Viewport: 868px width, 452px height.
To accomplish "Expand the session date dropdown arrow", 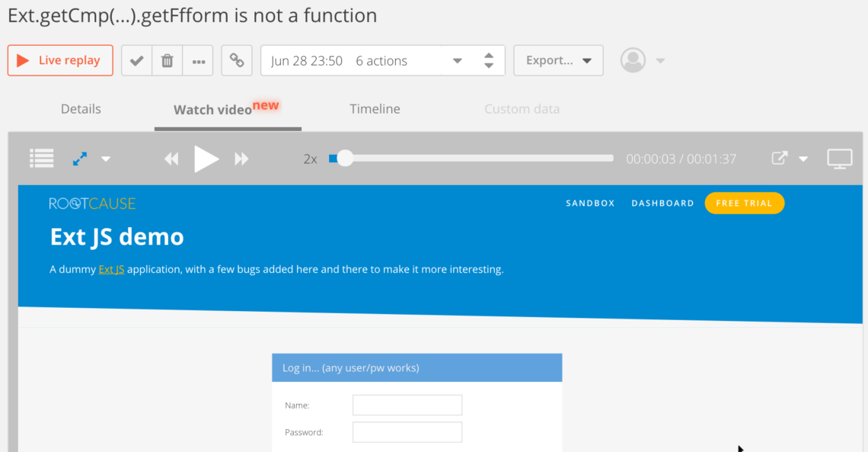I will [458, 61].
